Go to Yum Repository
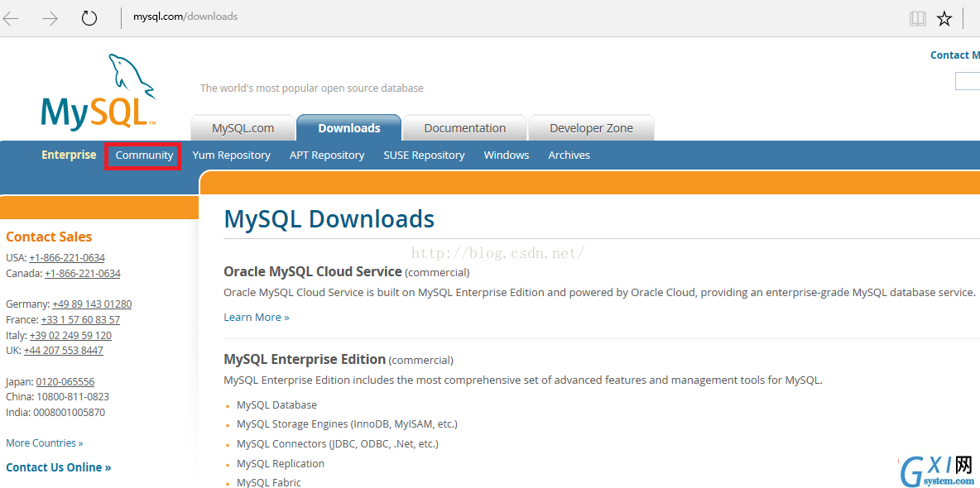Viewport: 980px width, 488px height. (x=231, y=155)
